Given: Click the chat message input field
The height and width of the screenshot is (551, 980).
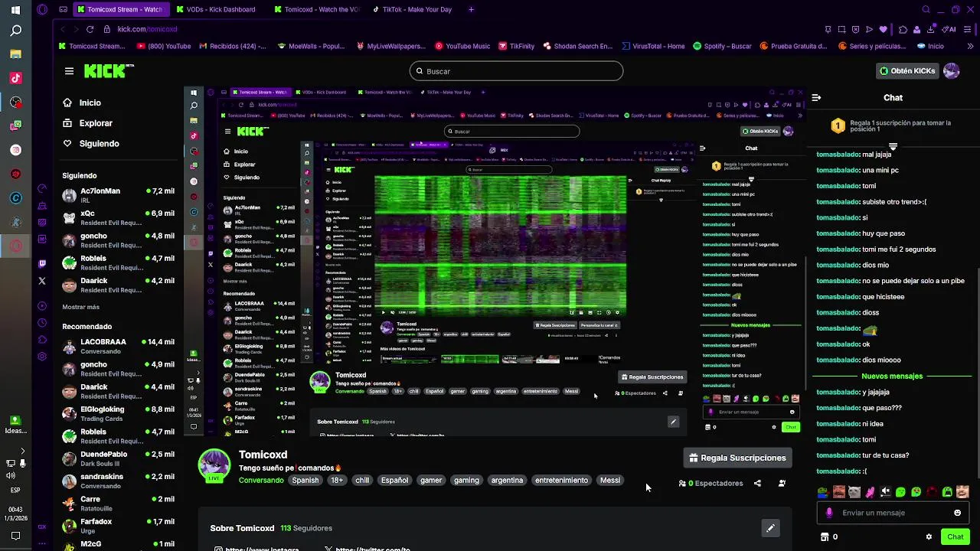Looking at the screenshot, I should pyautogui.click(x=892, y=513).
